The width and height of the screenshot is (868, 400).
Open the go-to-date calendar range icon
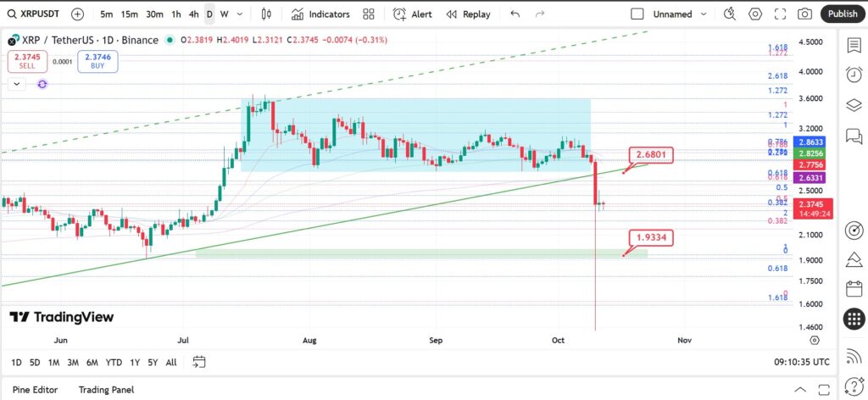pos(198,363)
